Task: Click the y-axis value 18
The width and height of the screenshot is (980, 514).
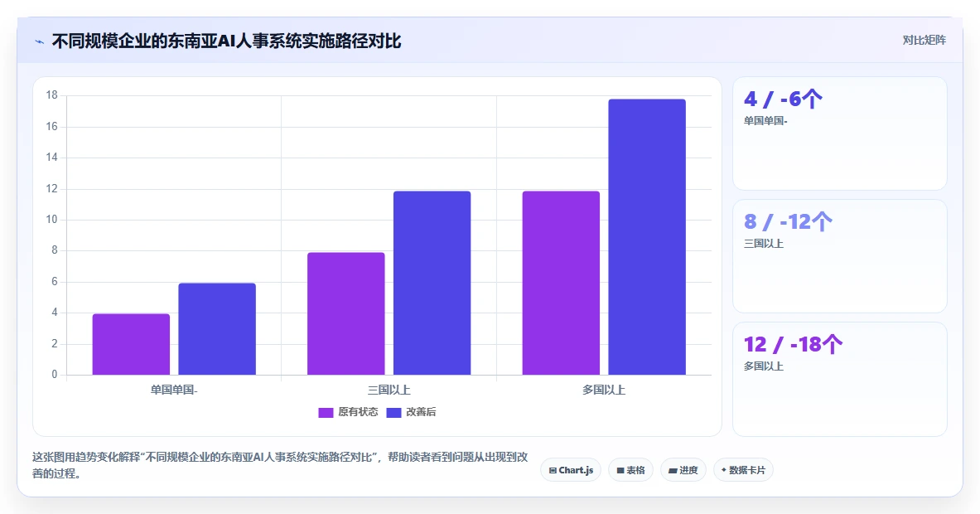Action: (51, 95)
